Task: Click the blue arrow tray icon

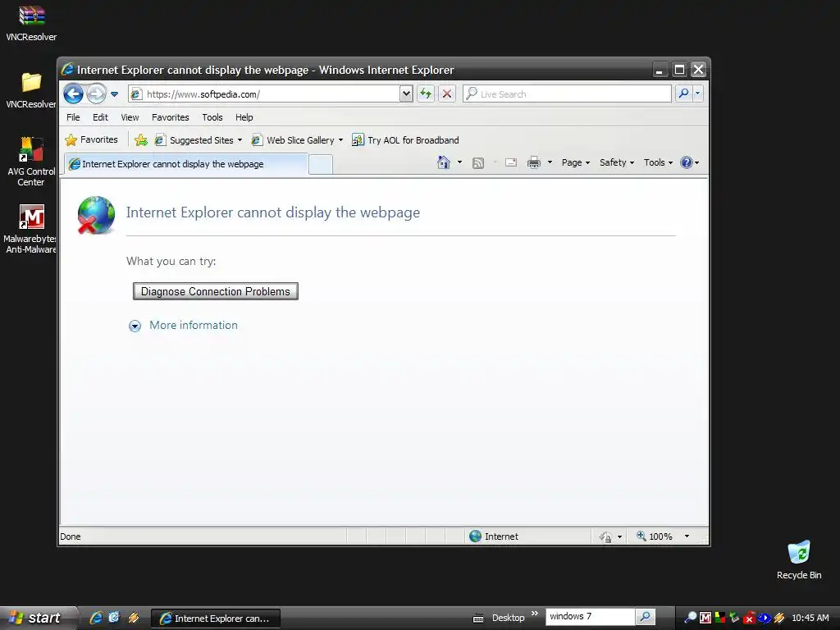Action: (x=765, y=618)
